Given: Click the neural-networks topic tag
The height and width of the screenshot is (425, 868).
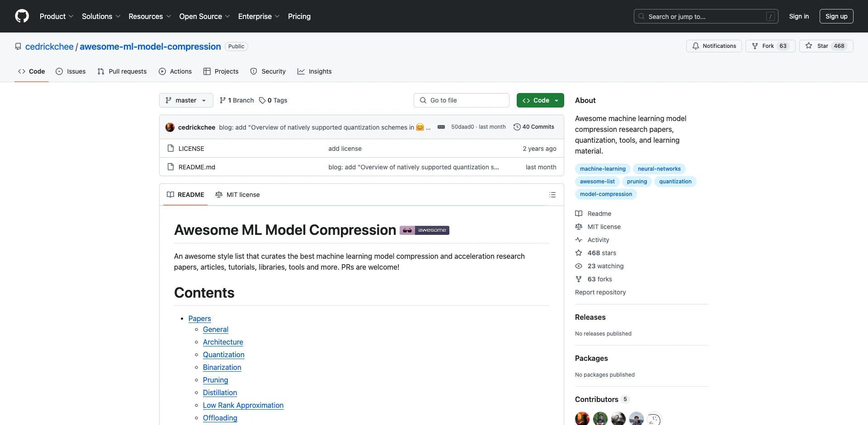Looking at the screenshot, I should pos(659,169).
